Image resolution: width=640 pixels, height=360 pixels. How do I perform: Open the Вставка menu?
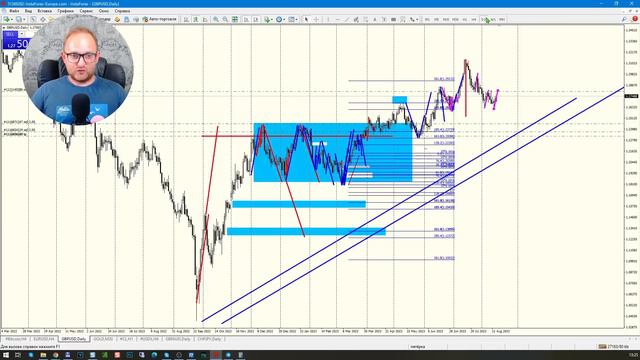click(44, 11)
